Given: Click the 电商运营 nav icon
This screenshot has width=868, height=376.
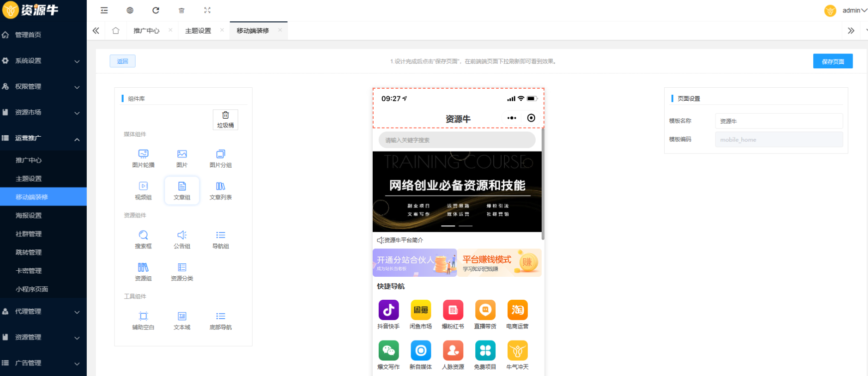Looking at the screenshot, I should click(517, 310).
